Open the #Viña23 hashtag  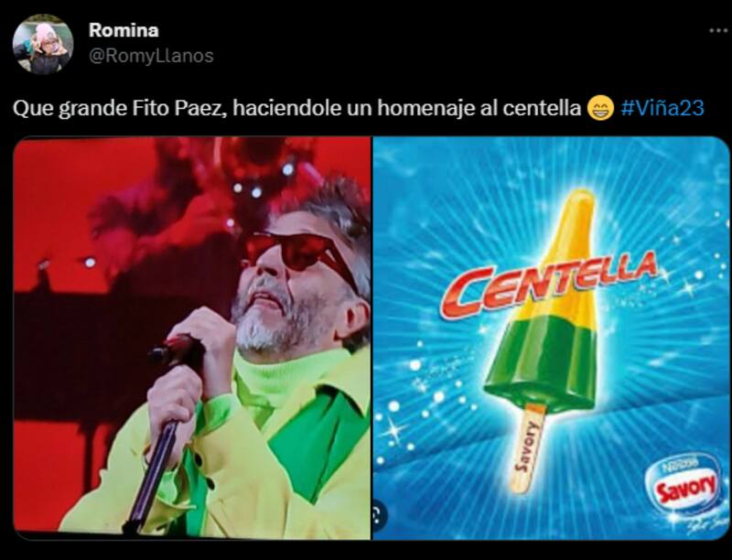click(662, 108)
